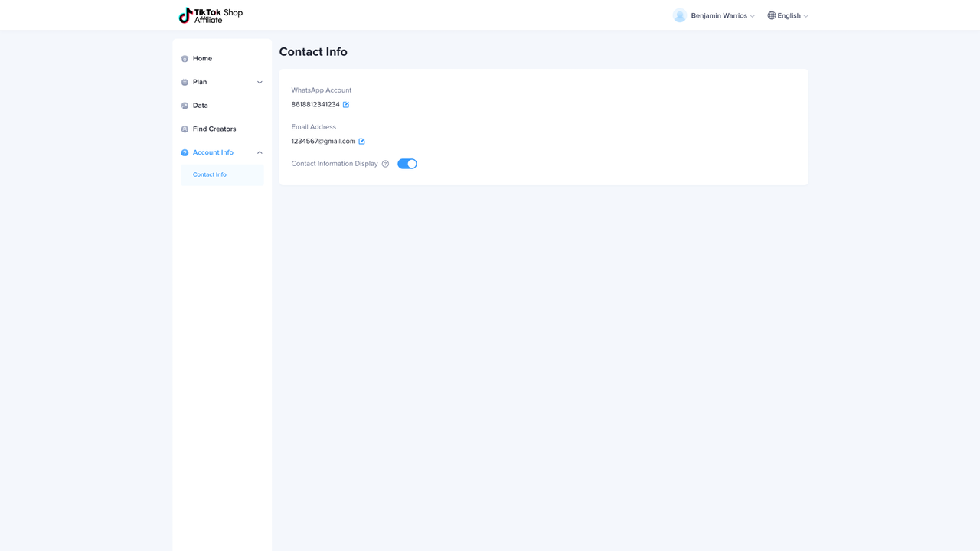Screen dimensions: 980x551
Task: Collapse the Account Info section chevron
Action: (260, 152)
